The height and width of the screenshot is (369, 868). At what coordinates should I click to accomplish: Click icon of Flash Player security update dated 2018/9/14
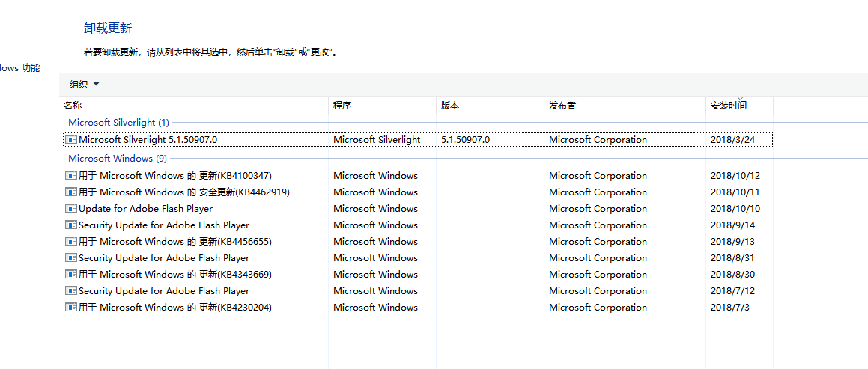pos(71,225)
